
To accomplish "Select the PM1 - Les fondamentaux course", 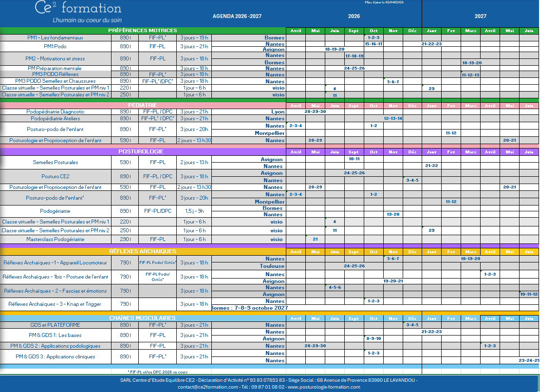I will point(56,37).
